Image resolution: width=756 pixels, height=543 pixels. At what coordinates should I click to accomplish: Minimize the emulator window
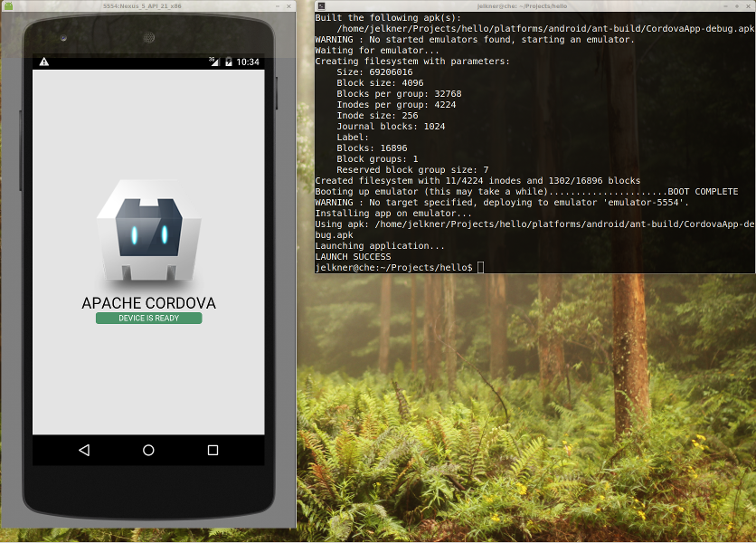[x=278, y=5]
